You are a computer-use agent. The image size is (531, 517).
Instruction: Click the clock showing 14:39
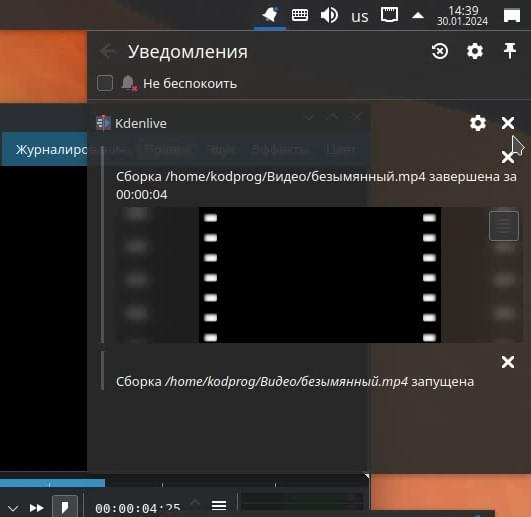(462, 16)
